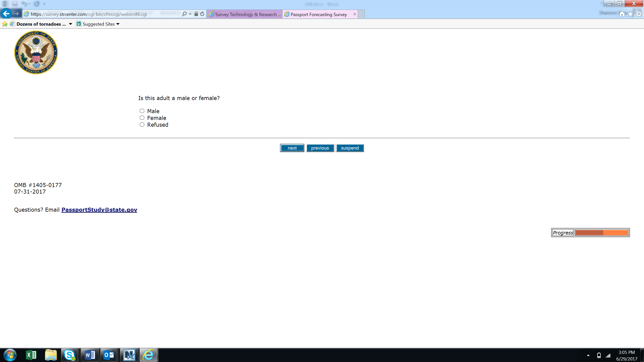Expand the Dozens of tornadoes feed dropdown
The width and height of the screenshot is (644, 362).
[71, 24]
